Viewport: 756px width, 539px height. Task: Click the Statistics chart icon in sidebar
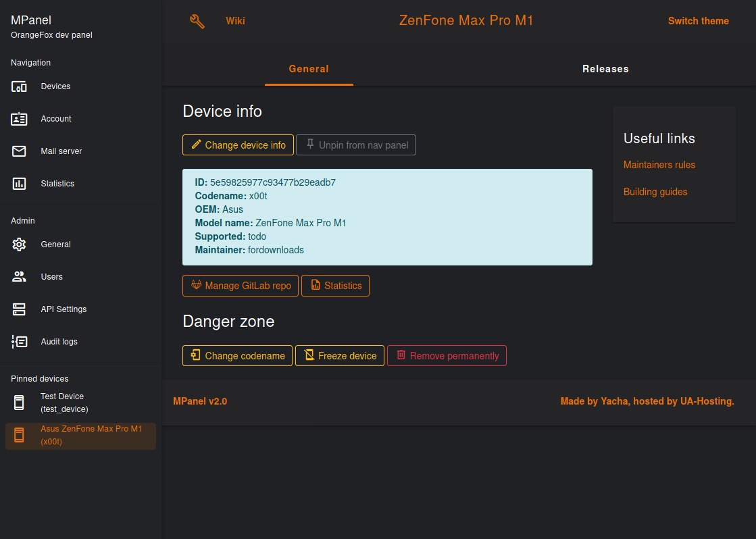coord(20,184)
